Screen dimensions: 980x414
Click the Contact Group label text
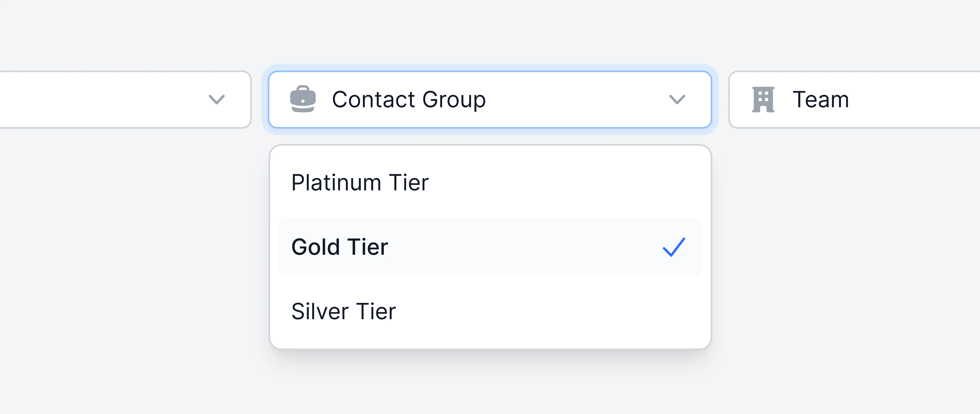[x=409, y=99]
